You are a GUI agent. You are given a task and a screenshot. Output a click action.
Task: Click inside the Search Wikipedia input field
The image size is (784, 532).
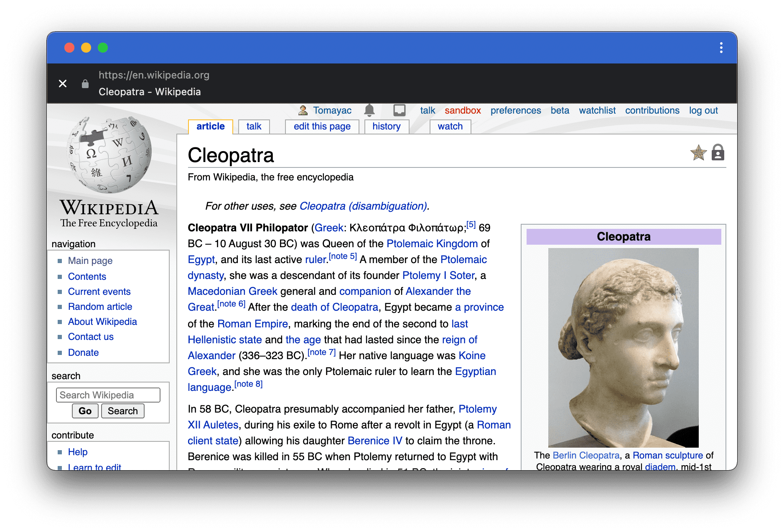(108, 395)
